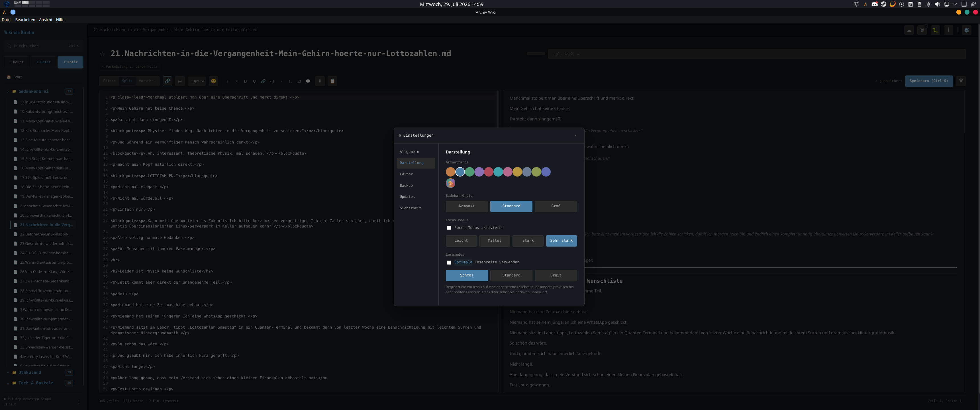
Task: Expand the Otakuland folder arrow
Action: [8, 373]
